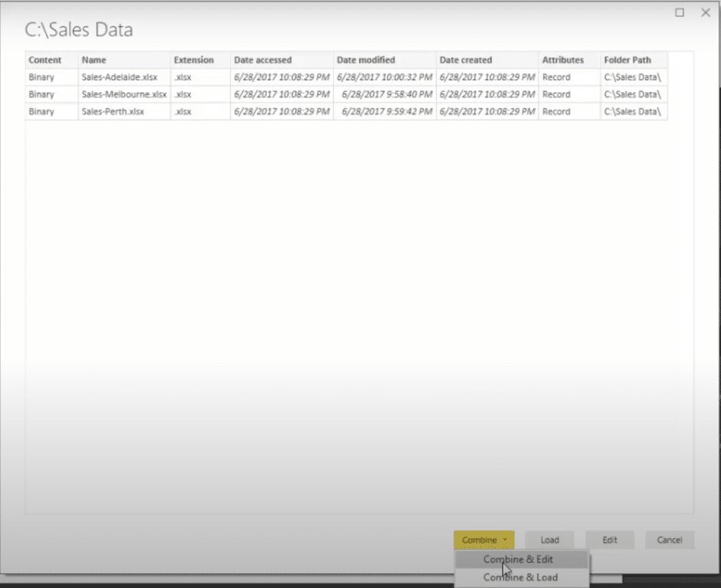Select the Attributes column header
This screenshot has width=721, height=588.
(x=569, y=61)
